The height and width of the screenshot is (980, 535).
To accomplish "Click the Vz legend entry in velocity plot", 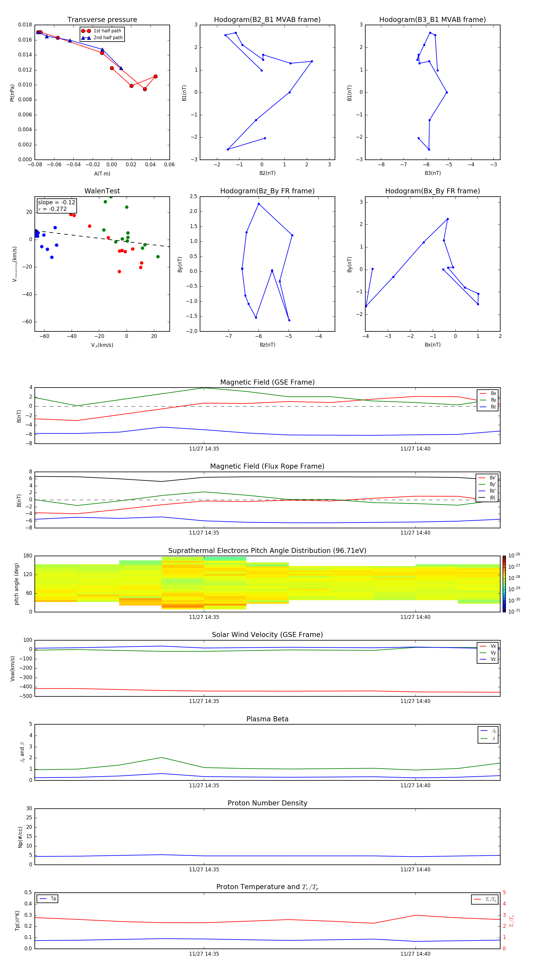I will click(x=488, y=659).
